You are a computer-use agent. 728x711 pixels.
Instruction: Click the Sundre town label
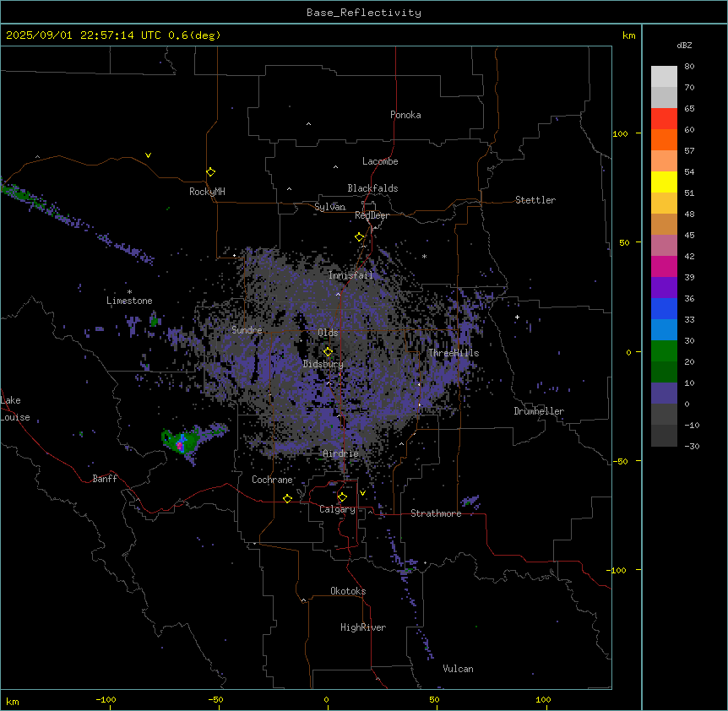pos(247,330)
